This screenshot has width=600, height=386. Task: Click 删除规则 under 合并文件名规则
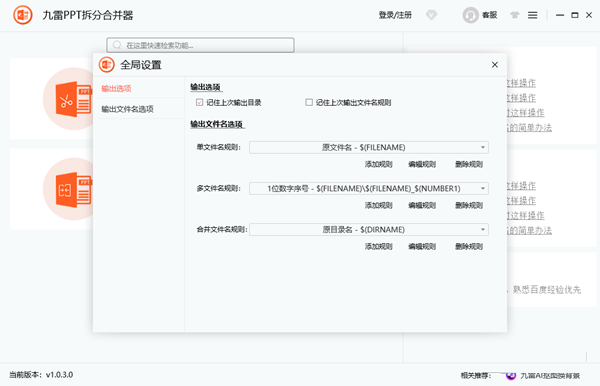coord(469,246)
